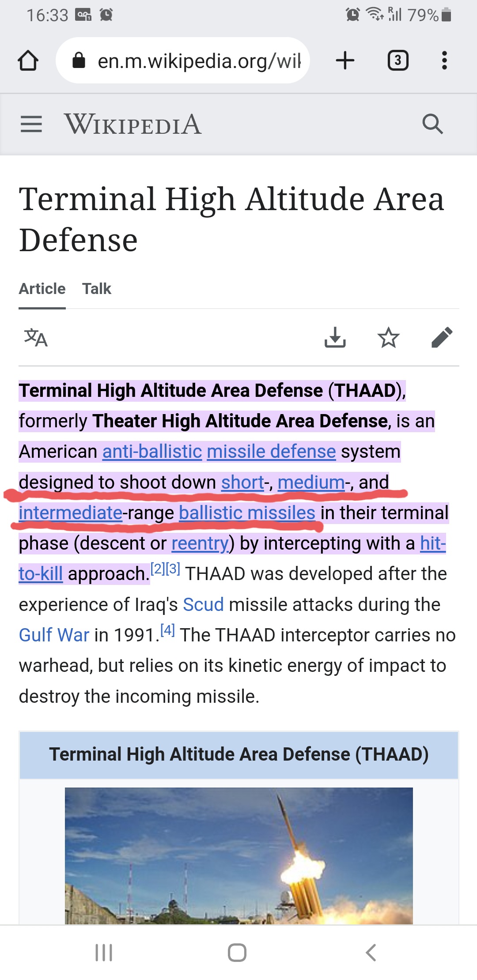477x980 pixels.
Task: Open Chrome's three-dot overflow menu
Action: tap(444, 60)
